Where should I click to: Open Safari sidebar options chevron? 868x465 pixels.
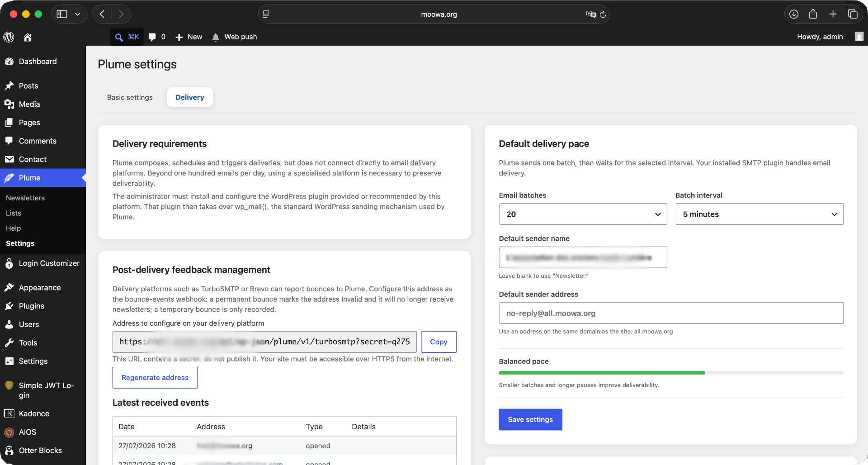pos(78,14)
